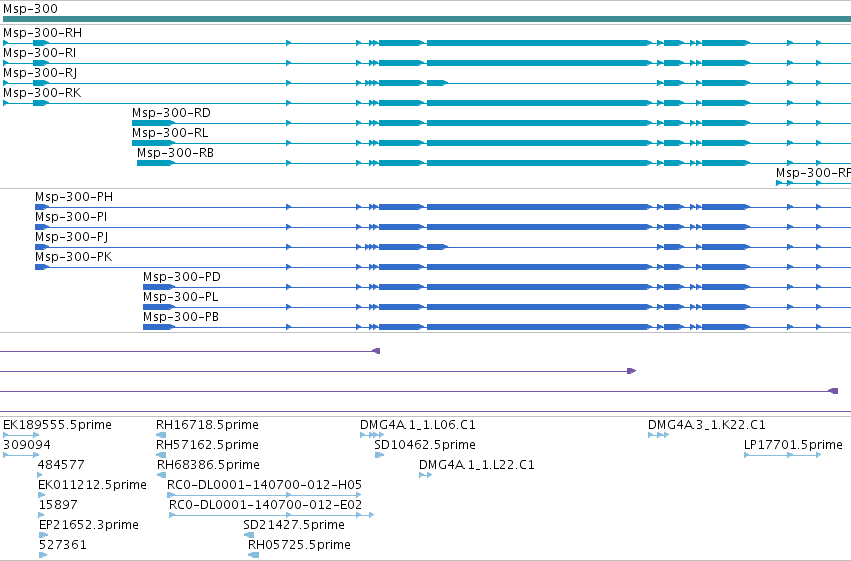Click the 15897 EST label
This screenshot has width=851, height=561.
click(58, 505)
